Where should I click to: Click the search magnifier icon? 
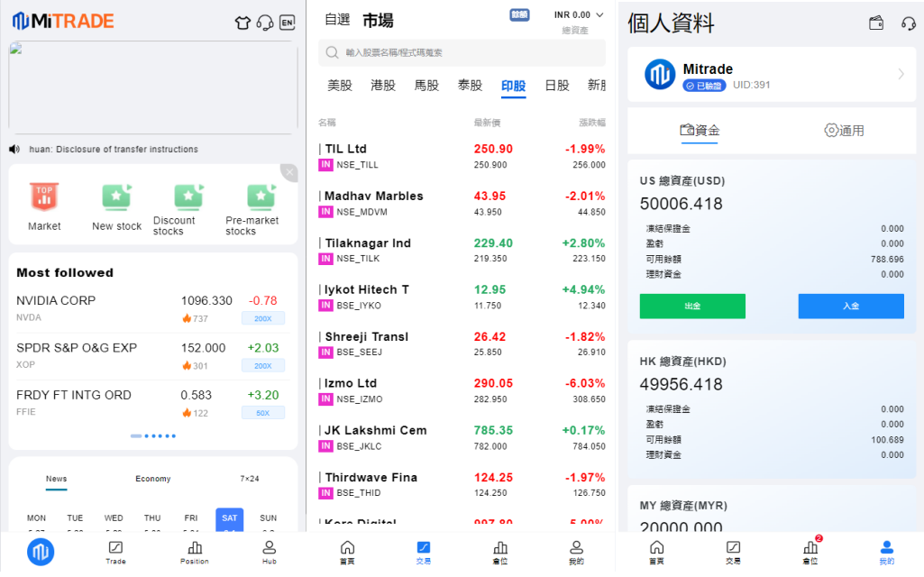point(333,52)
